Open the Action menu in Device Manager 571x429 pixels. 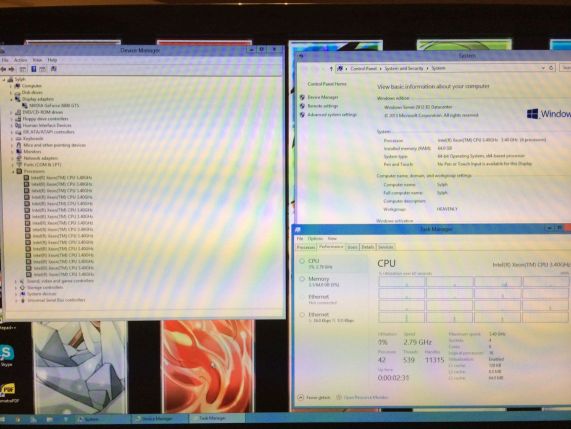pos(20,60)
